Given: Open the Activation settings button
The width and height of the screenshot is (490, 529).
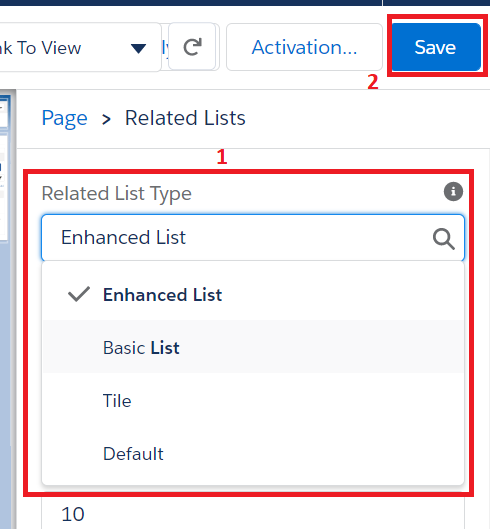Looking at the screenshot, I should 304,47.
